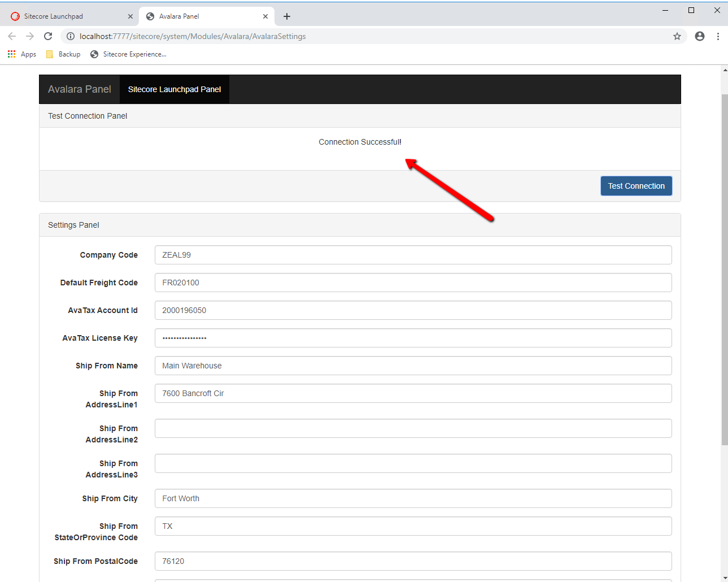This screenshot has height=582, width=728.
Task: Open Sitecore Launchpad Panel nav item
Action: point(175,89)
